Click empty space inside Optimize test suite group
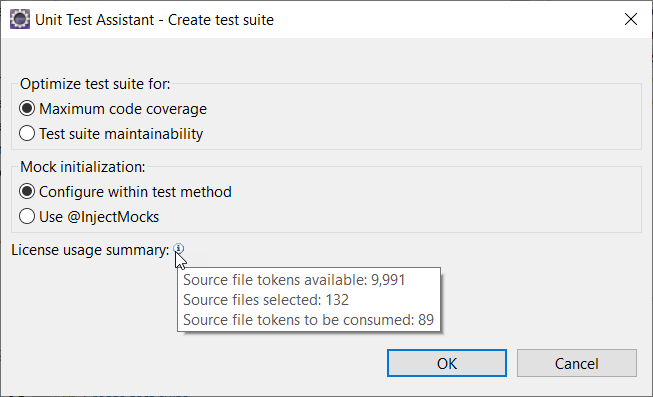 pyautogui.click(x=416, y=121)
